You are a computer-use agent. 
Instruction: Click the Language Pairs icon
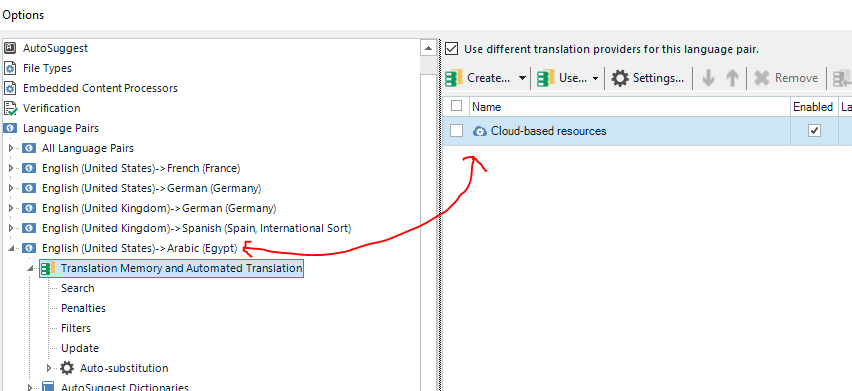click(10, 128)
